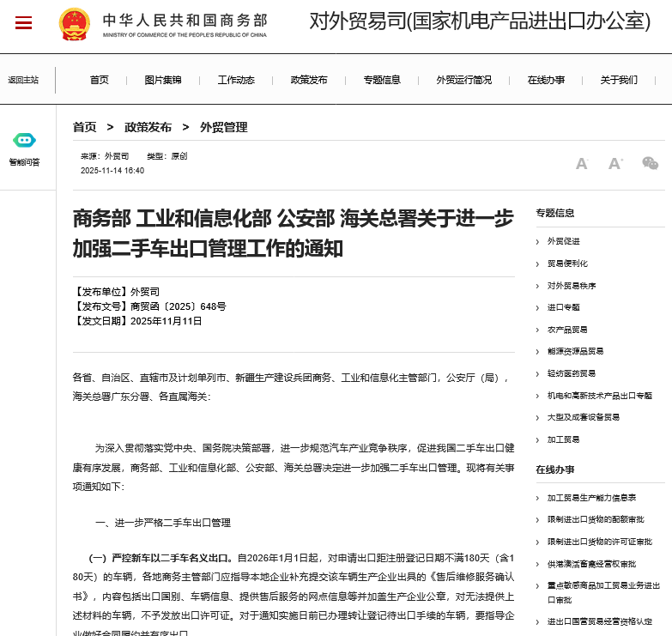The image size is (672, 636).
Task: Decrease font size with A- icon
Action: pos(582,163)
